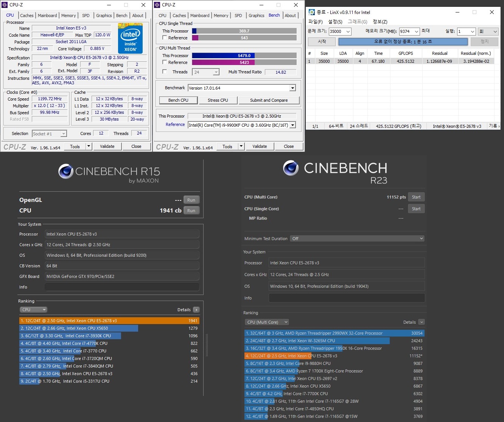The width and height of the screenshot is (504, 422).
Task: Open the 정보(Z) menu in LinX
Action: [x=380, y=22]
